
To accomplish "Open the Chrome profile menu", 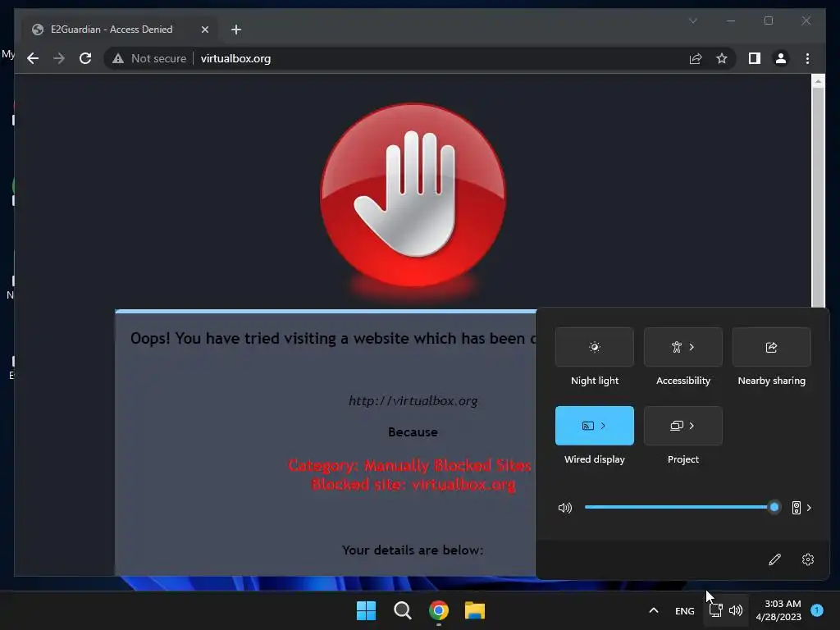I will (x=781, y=58).
